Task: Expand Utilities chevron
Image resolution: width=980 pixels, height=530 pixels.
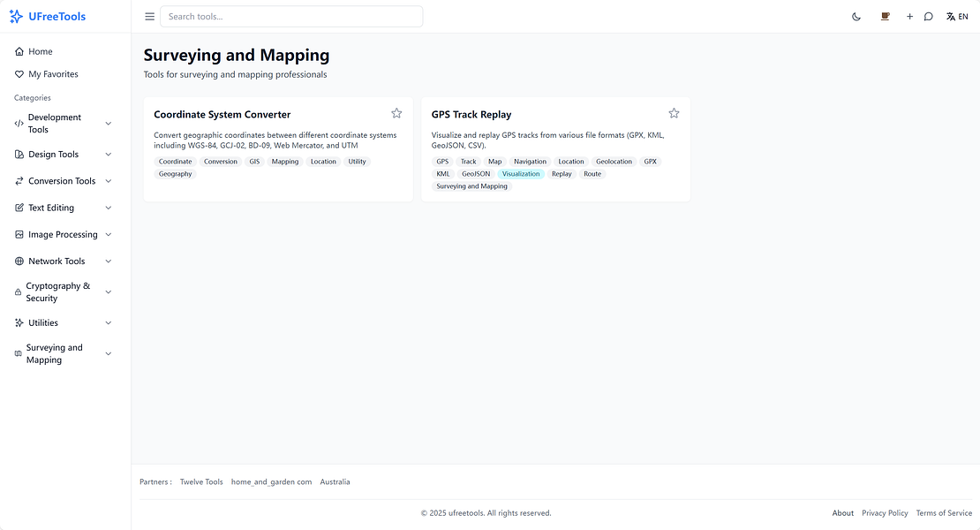Action: coord(108,322)
